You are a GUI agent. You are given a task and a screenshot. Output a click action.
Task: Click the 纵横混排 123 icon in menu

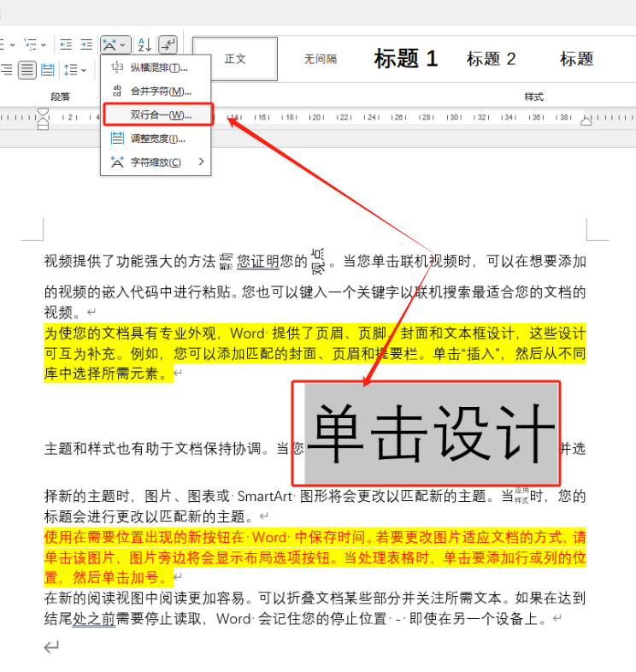coord(117,68)
